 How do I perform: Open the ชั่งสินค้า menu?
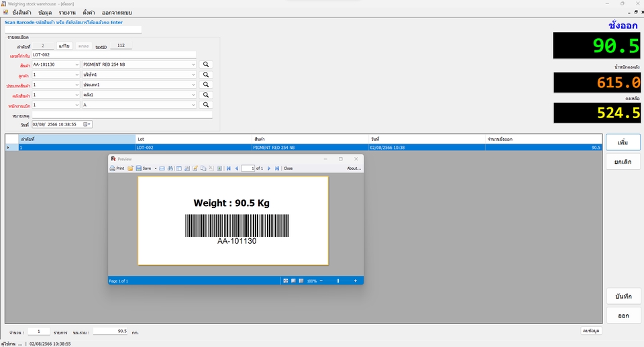coord(21,13)
